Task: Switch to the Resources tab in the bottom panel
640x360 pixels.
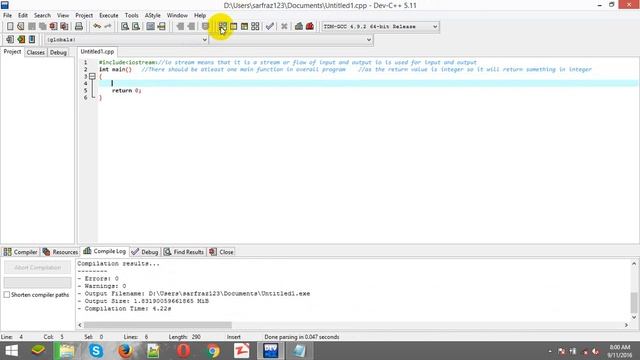Action: (60, 252)
